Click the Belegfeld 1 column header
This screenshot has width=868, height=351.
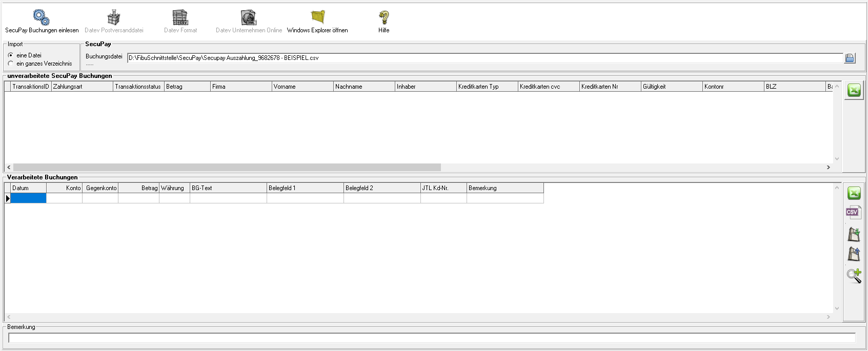[305, 188]
